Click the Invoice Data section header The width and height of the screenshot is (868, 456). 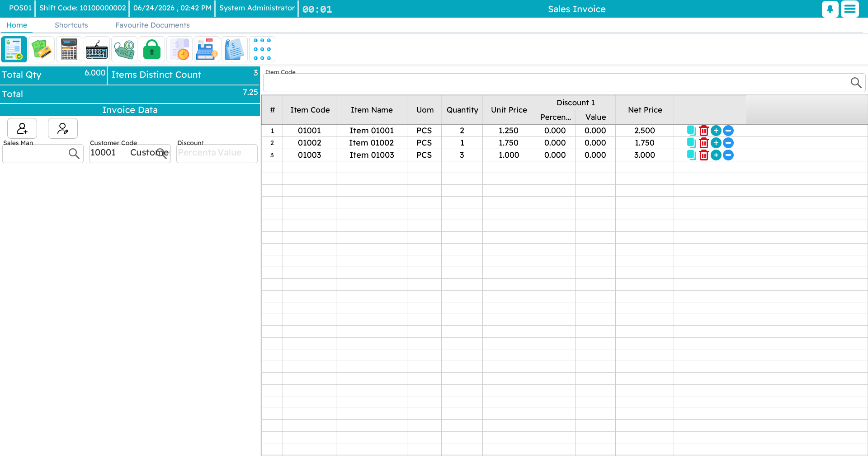130,110
